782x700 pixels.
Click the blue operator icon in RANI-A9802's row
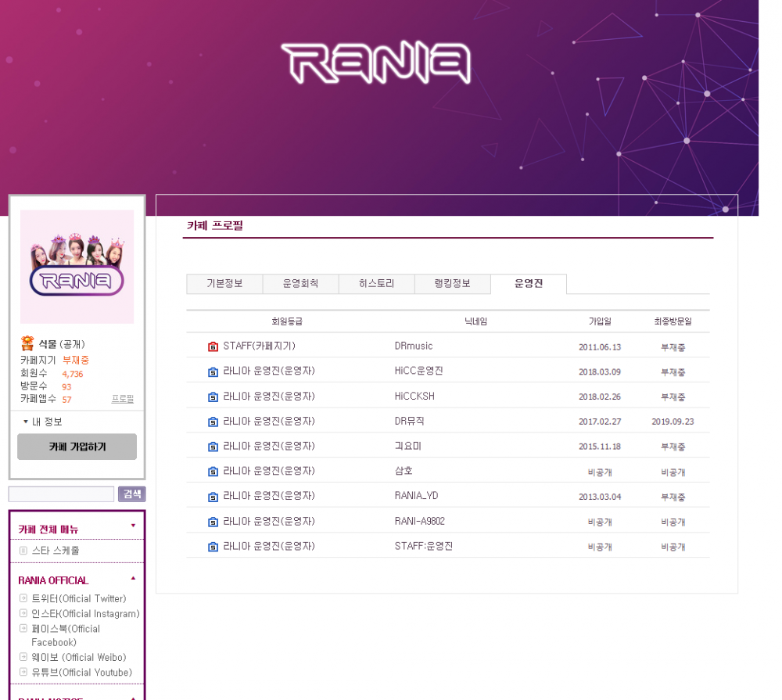[213, 522]
